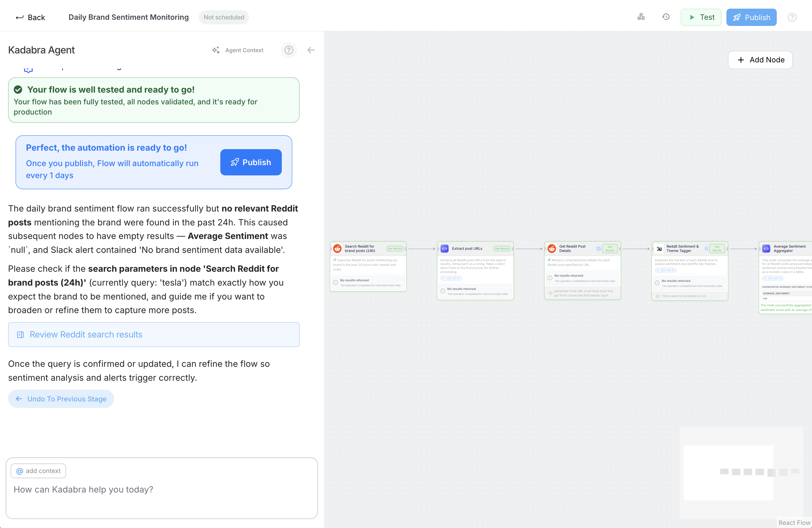Click the loop icon on Get Reddit Post Details
This screenshot has height=528, width=812.
coord(598,249)
